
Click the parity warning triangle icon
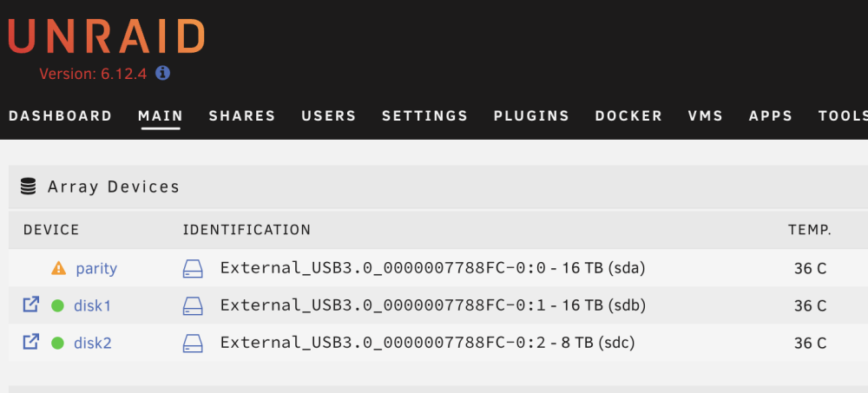click(59, 268)
